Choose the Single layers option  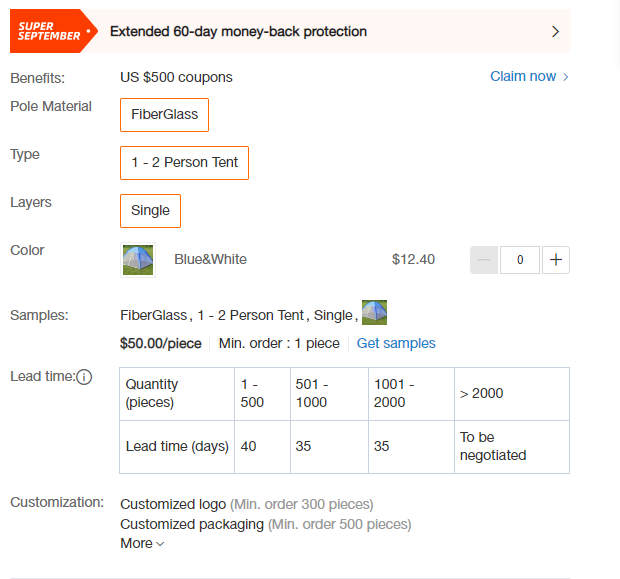(150, 211)
